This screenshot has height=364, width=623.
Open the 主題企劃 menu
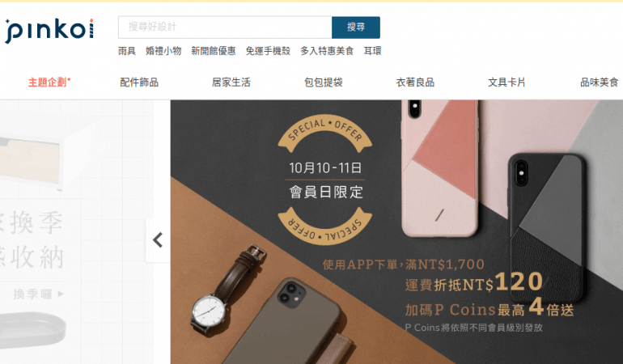[49, 83]
